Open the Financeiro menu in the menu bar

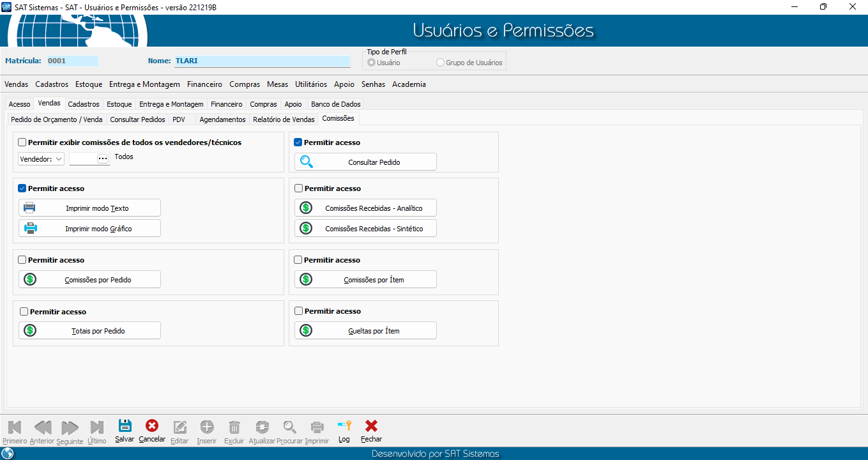[x=204, y=84]
